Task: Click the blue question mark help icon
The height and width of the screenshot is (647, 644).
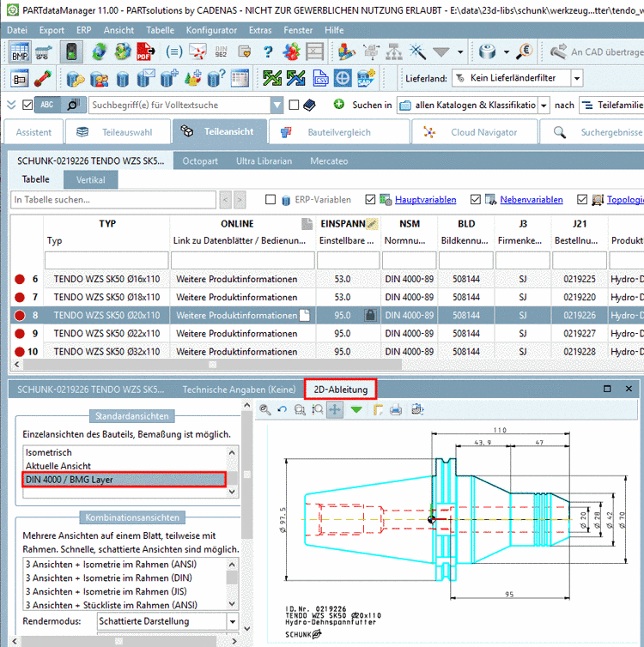Action: click(x=268, y=51)
